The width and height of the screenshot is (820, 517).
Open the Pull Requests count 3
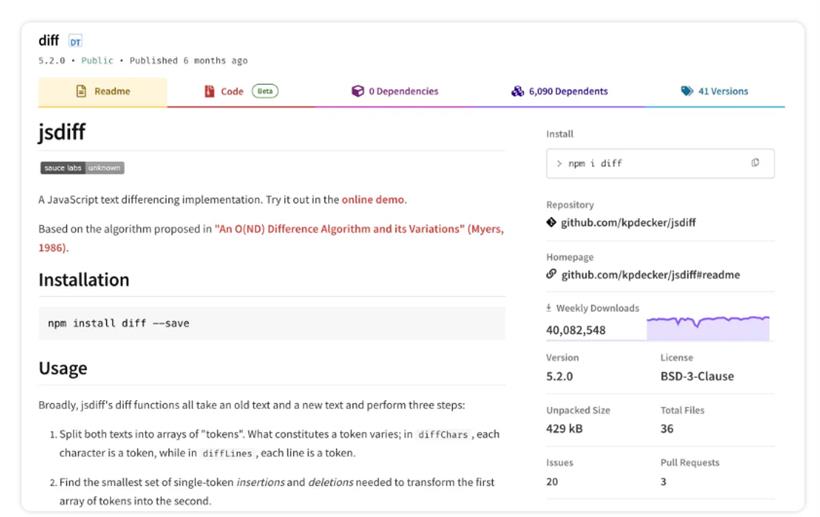coord(664,481)
